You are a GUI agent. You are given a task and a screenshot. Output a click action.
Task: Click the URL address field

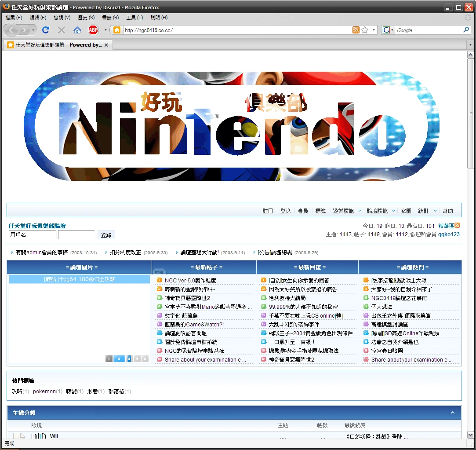click(237, 30)
